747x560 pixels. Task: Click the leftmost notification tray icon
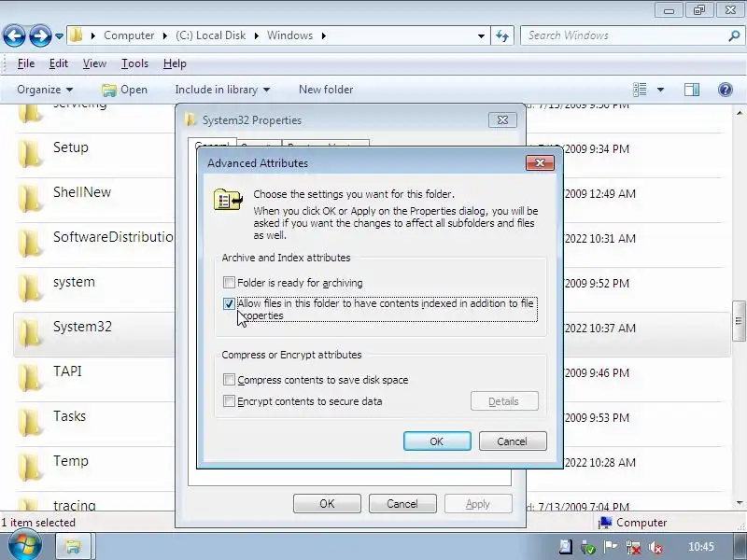click(565, 547)
